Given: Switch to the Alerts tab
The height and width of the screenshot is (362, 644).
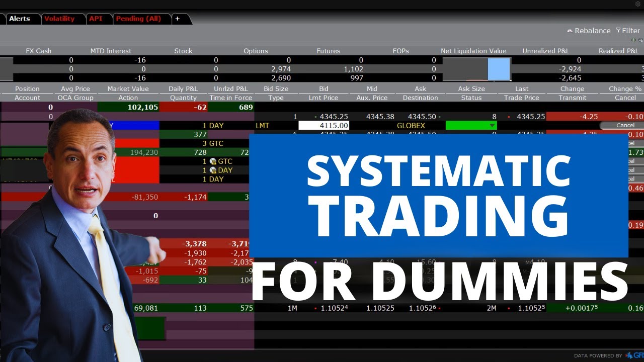Looking at the screenshot, I should 20,19.
